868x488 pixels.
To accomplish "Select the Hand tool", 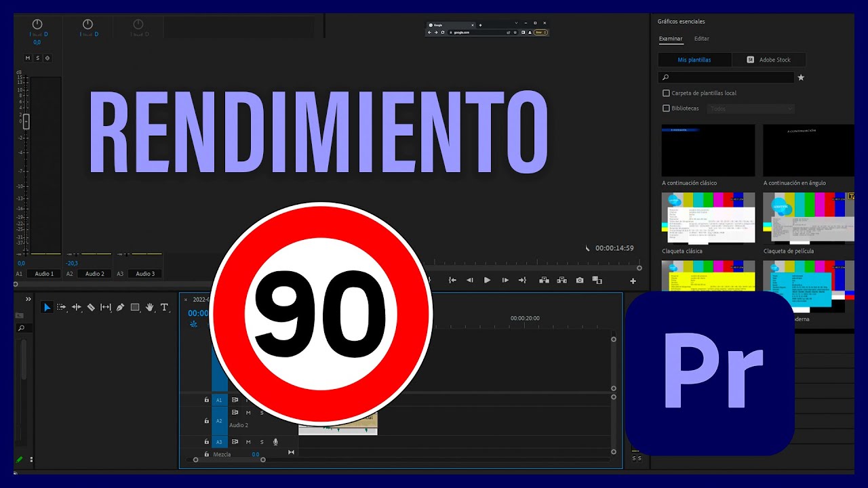I will (x=150, y=307).
